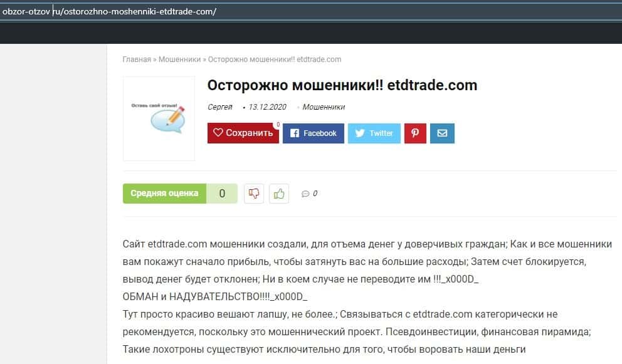Click the publication date 13.12.2020
Image resolution: width=622 pixels, height=364 pixels.
pos(267,107)
